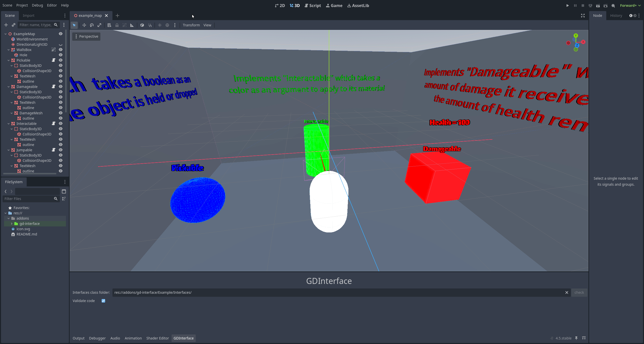644x344 pixels.
Task: Toggle Use Snap magnet icon
Action: coord(150,25)
